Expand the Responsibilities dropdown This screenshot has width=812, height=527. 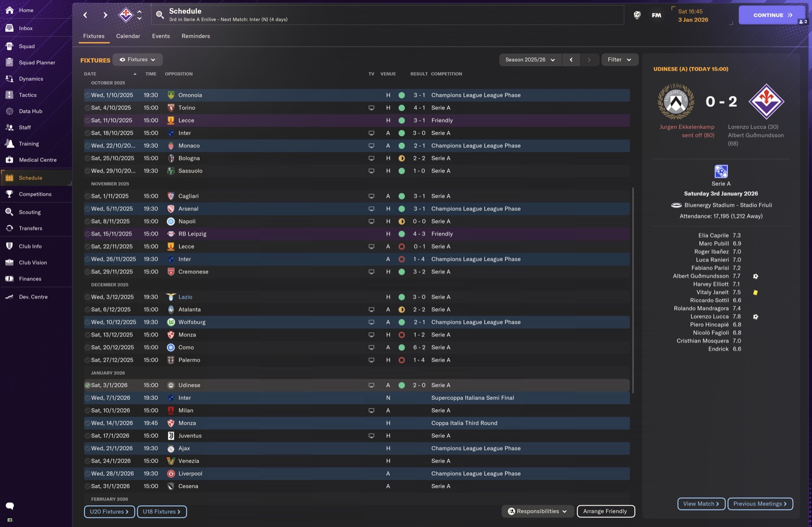537,511
